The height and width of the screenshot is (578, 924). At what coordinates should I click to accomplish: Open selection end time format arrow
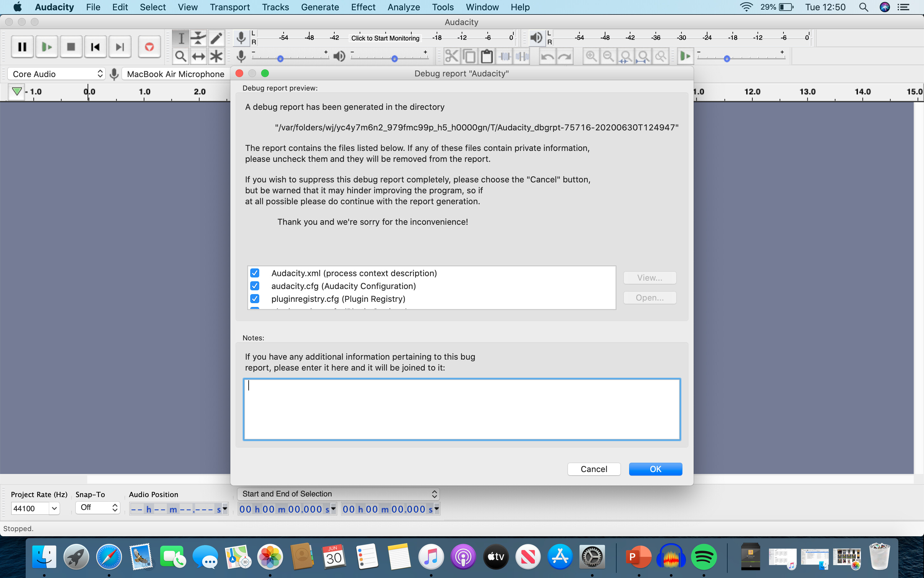(x=436, y=508)
